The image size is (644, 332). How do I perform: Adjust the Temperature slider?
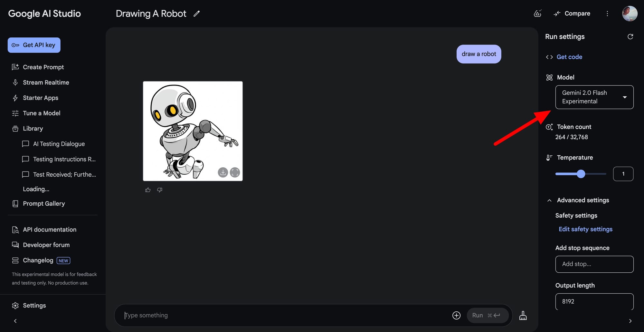[581, 174]
